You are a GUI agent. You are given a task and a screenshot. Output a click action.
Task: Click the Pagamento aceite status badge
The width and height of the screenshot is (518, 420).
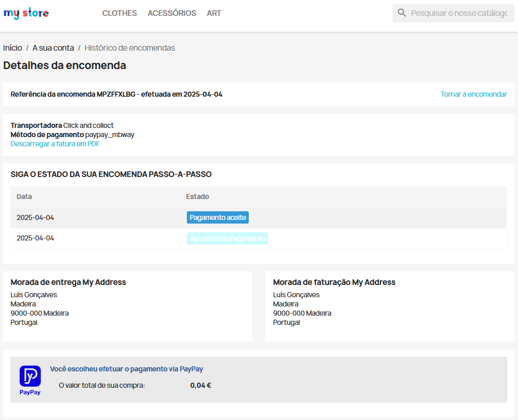coord(218,217)
